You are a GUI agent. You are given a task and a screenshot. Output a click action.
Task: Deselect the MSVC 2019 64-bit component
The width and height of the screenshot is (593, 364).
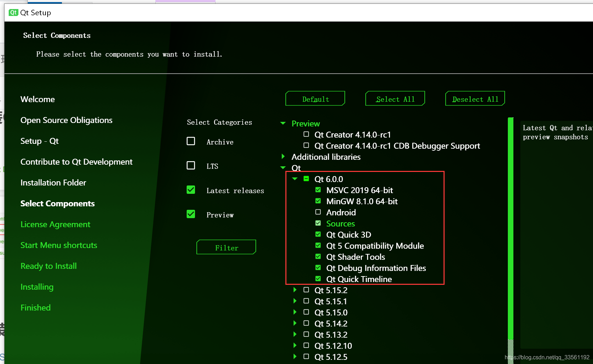point(318,190)
